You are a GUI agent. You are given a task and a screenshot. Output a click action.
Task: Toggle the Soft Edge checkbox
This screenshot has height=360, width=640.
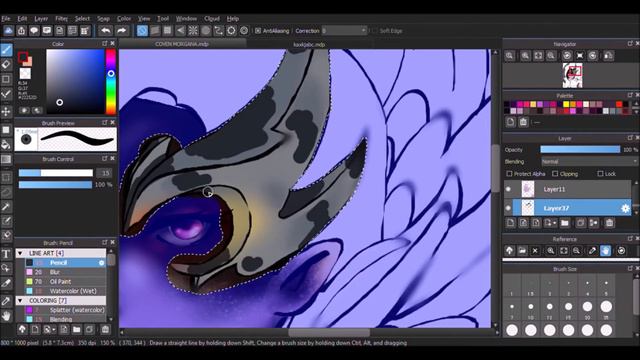[x=375, y=31]
